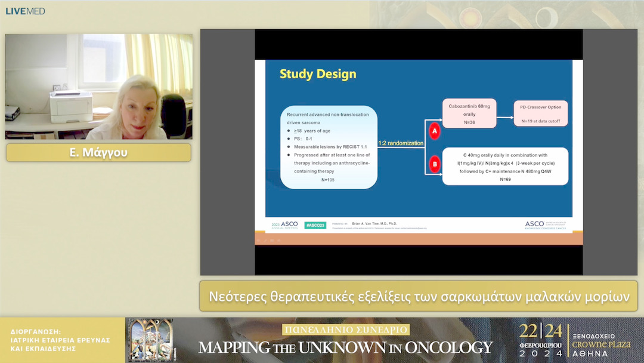Viewport: 644px width, 363px height.
Task: Click the red circle A arm marker
Action: tap(434, 130)
